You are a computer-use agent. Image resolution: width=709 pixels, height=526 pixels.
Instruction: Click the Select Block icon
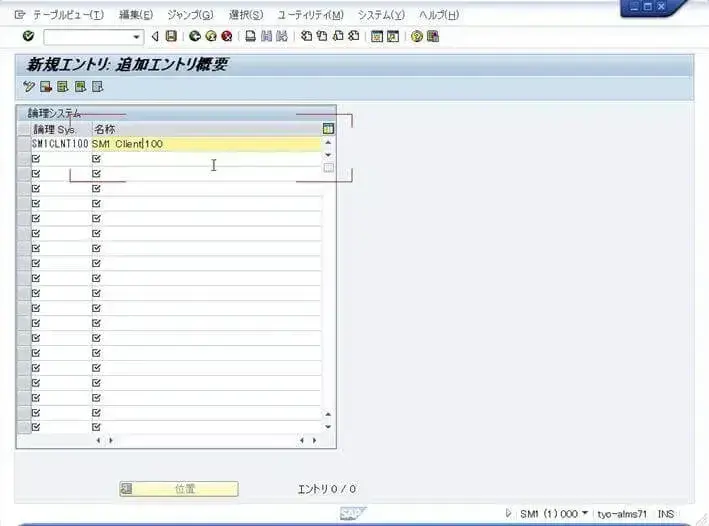[80, 86]
